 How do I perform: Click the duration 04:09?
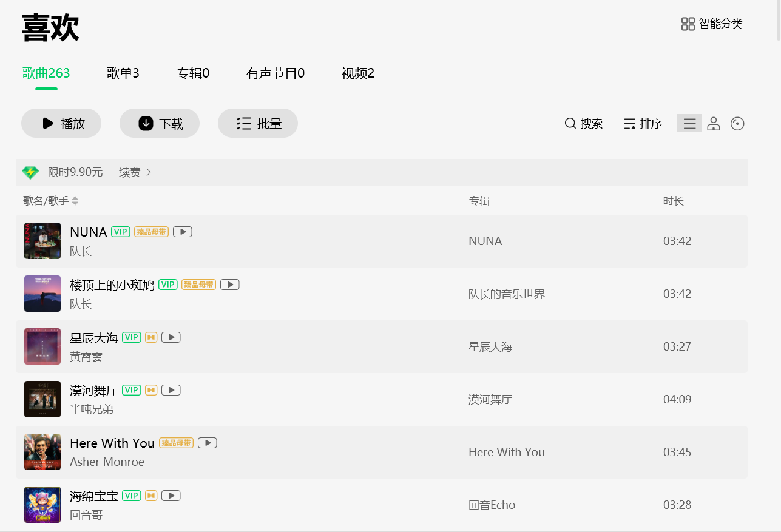(677, 399)
